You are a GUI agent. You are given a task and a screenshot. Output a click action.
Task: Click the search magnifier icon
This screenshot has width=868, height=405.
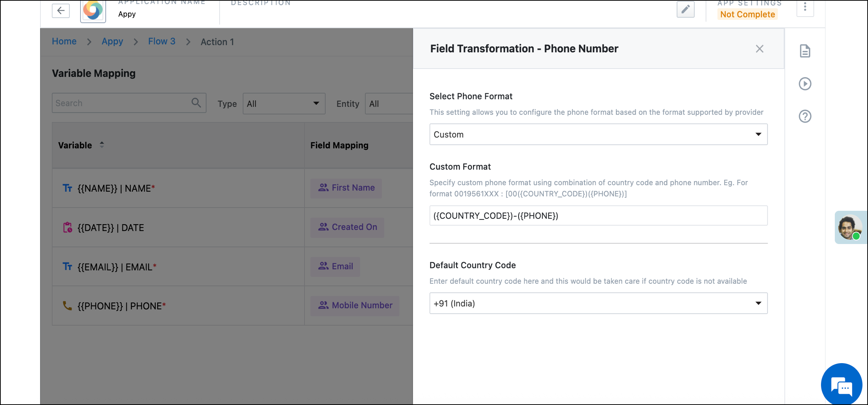[196, 103]
